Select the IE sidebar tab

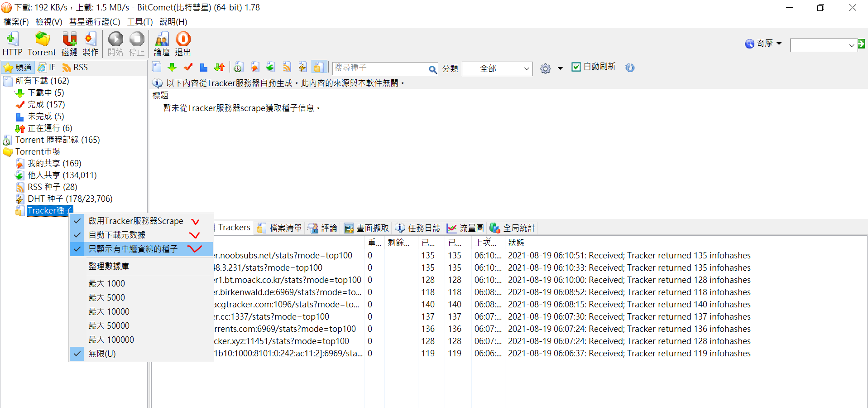(47, 68)
